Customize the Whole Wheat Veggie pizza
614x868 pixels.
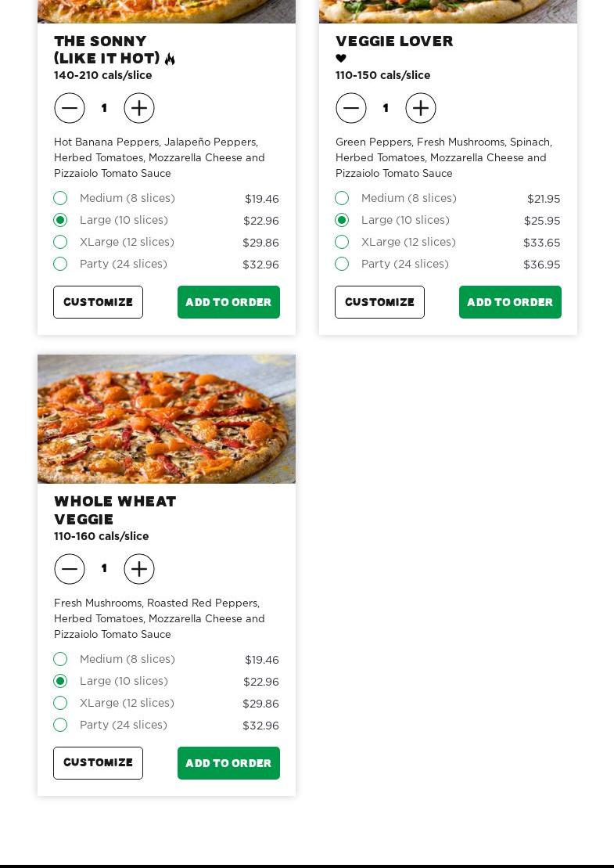coord(98,763)
